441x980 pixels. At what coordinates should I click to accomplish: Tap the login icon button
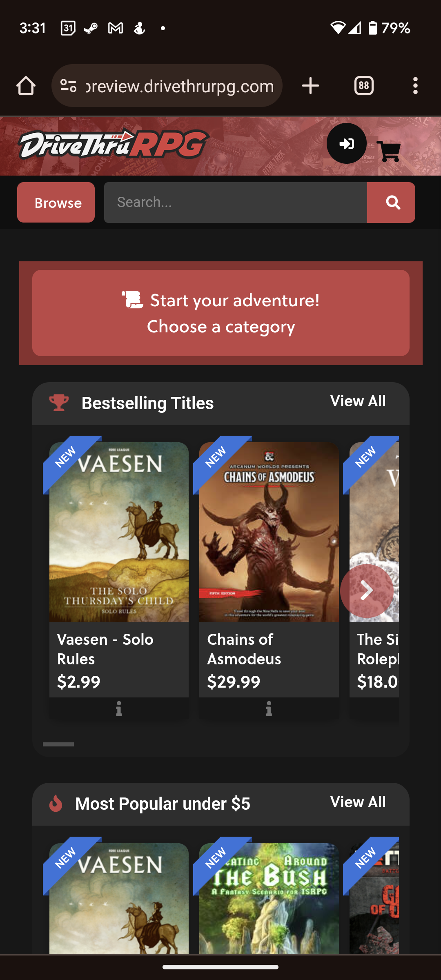pos(346,144)
